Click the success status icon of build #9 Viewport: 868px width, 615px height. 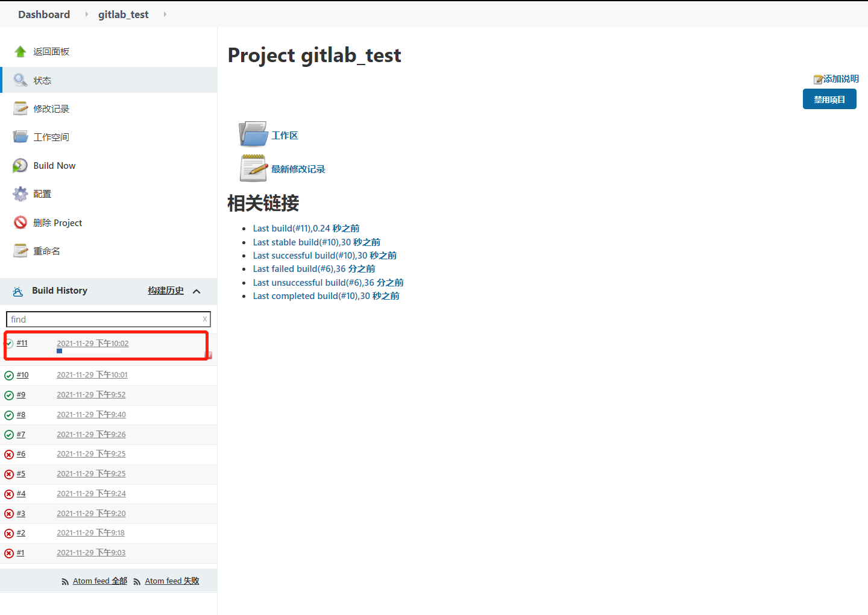[9, 396]
